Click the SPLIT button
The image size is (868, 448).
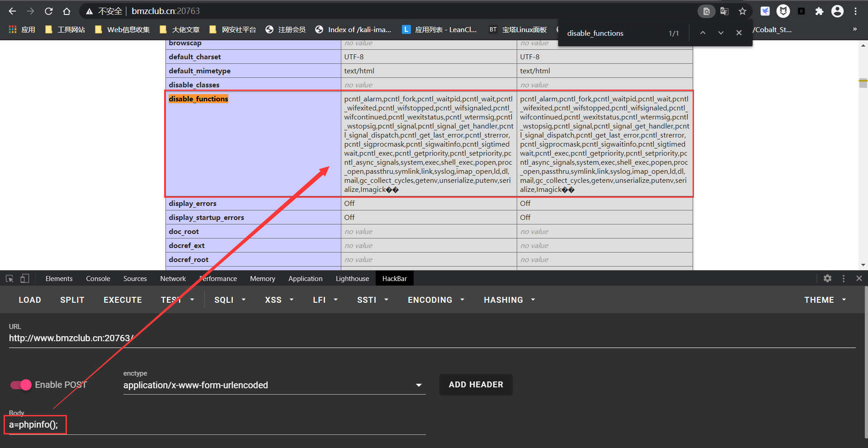click(72, 300)
